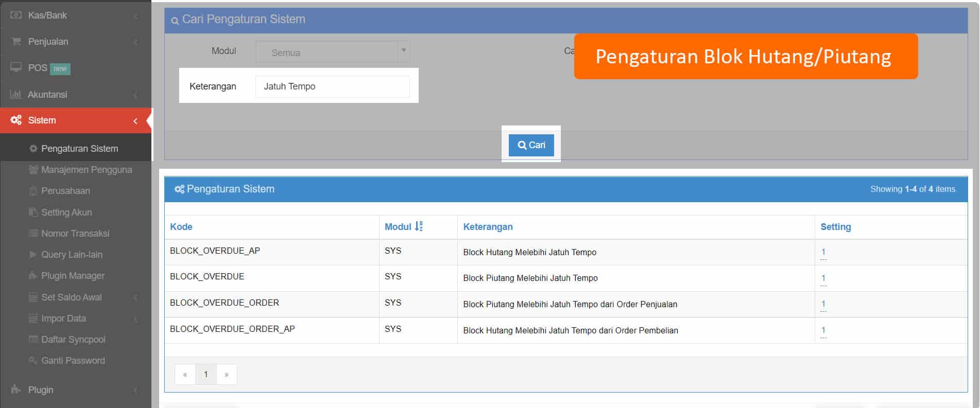
Task: Click the search icon beside Cari Pengaturan Sistem
Action: [175, 21]
